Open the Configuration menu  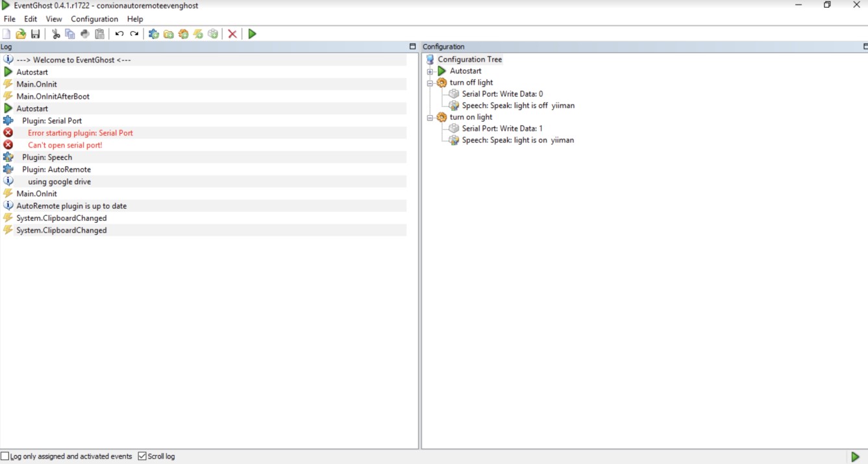[95, 19]
